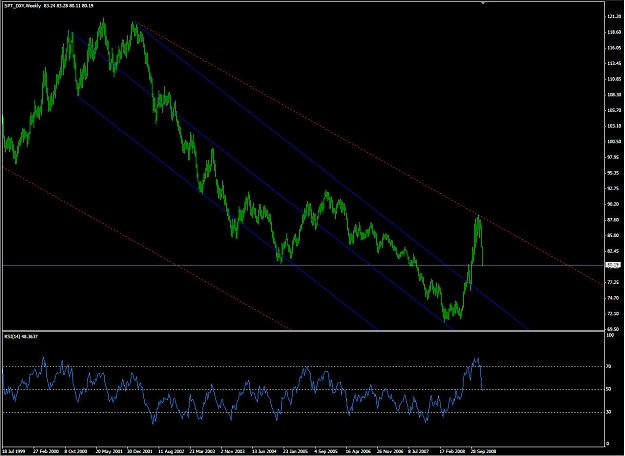Screen dimensions: 625x456
Task: Click the 8 Oct 2000 date label
Action: coord(76,451)
